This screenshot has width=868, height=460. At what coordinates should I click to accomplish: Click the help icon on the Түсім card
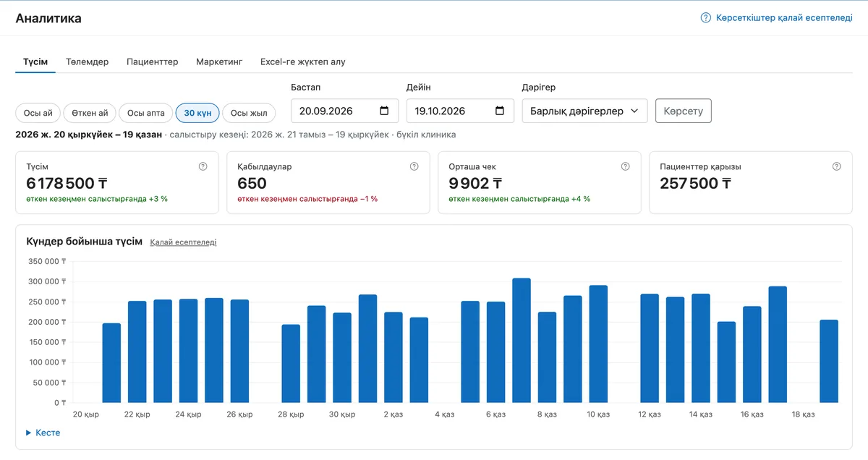pyautogui.click(x=203, y=166)
